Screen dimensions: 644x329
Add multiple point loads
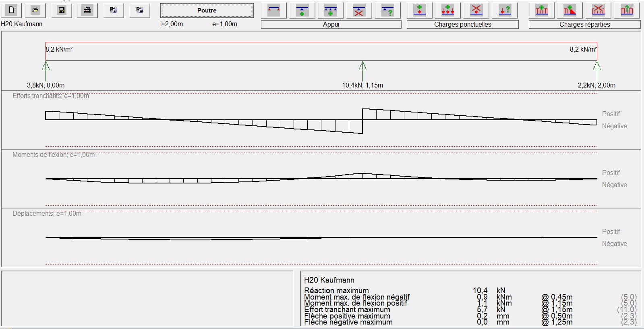coord(448,10)
